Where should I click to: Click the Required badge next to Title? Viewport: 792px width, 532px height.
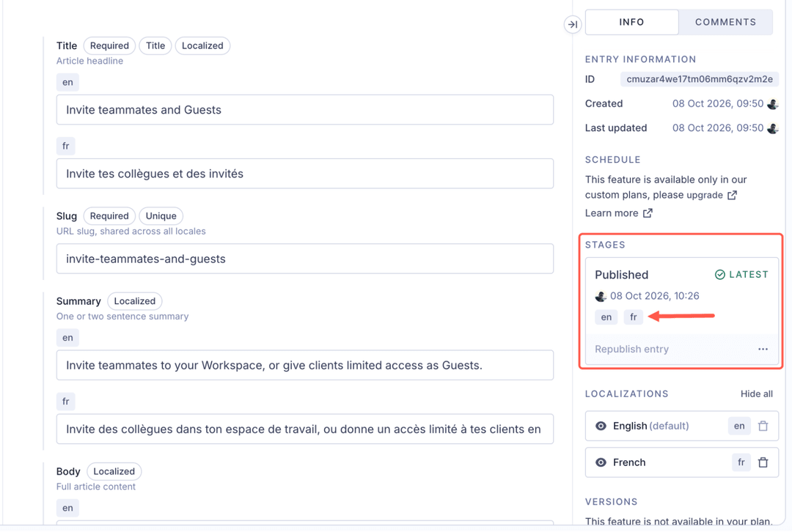pyautogui.click(x=109, y=46)
